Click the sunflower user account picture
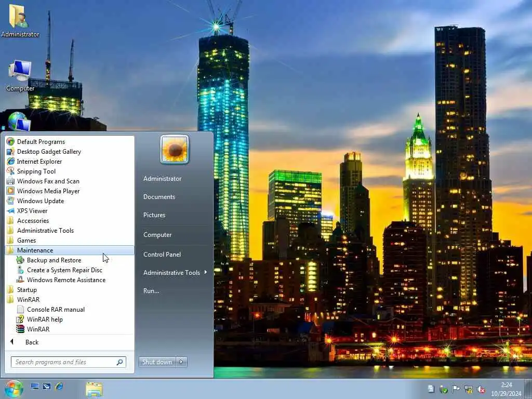 [175, 149]
